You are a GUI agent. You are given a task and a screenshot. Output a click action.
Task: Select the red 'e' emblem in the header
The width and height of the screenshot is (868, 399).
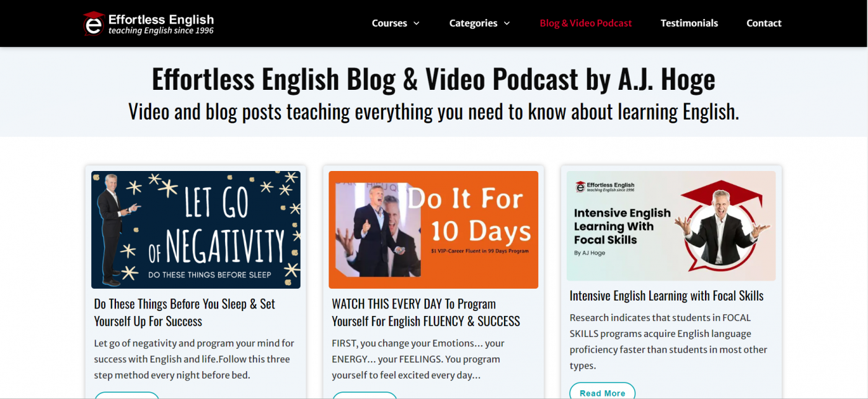click(x=93, y=23)
